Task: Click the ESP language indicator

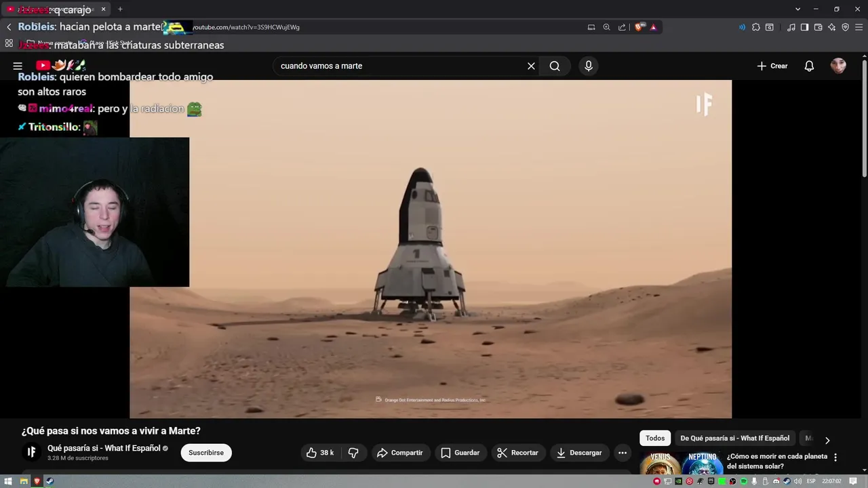Action: pyautogui.click(x=811, y=481)
